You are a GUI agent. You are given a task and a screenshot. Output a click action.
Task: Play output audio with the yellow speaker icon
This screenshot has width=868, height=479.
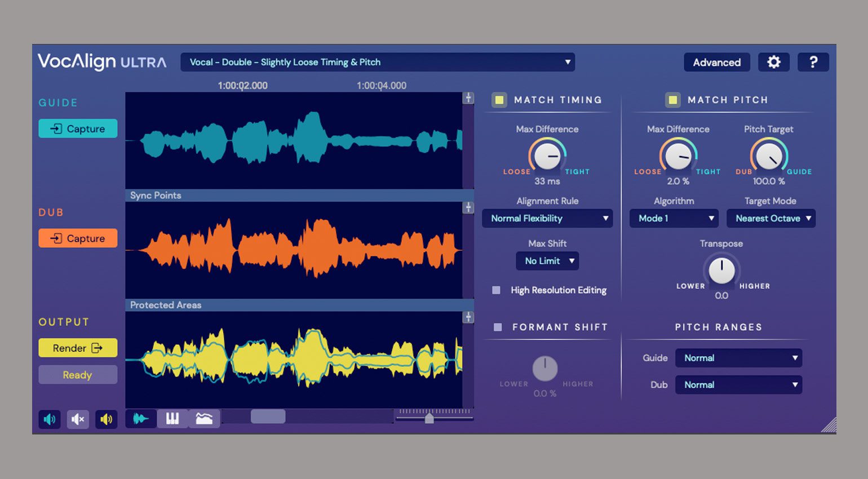pos(106,419)
